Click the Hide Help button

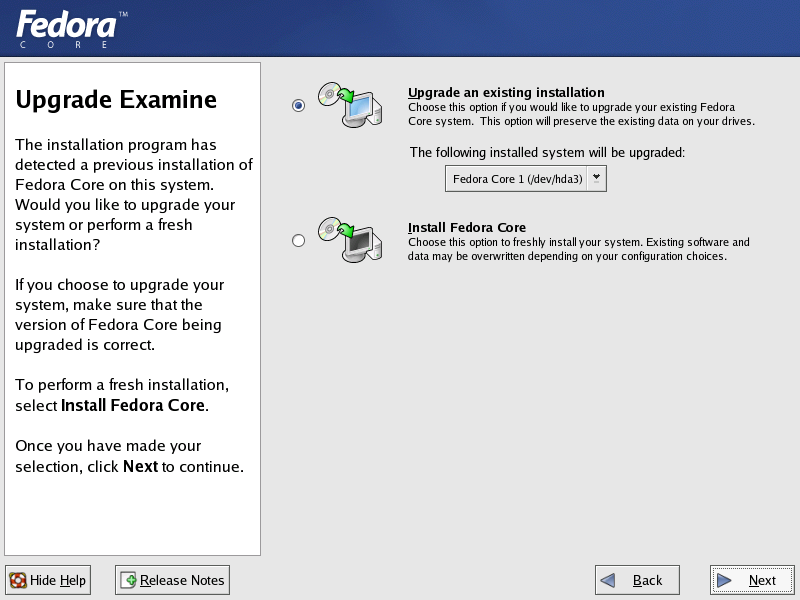tap(48, 580)
